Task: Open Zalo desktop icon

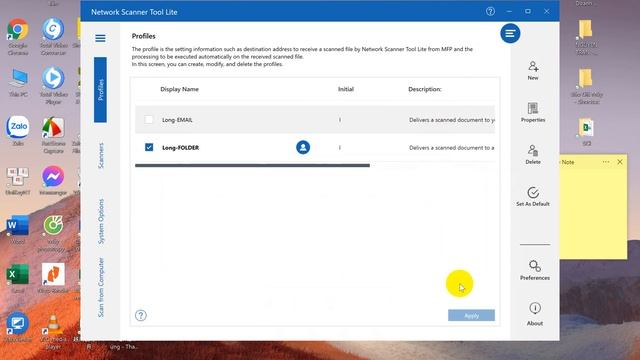Action: pyautogui.click(x=18, y=131)
